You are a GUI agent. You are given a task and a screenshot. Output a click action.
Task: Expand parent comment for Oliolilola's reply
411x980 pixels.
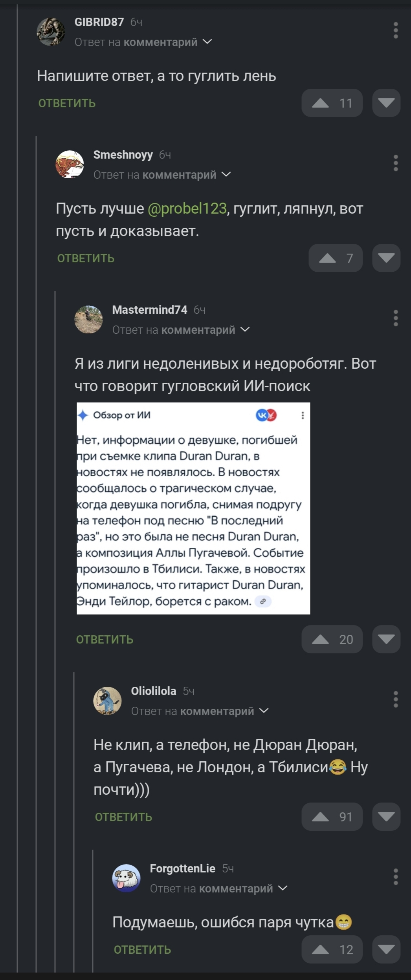[264, 711]
